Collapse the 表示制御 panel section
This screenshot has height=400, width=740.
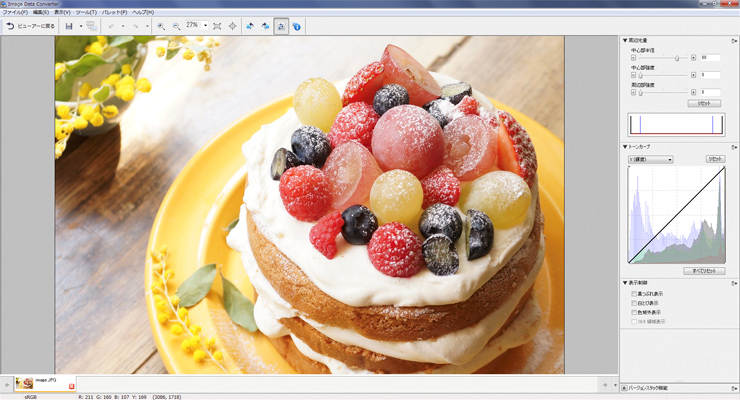point(625,282)
